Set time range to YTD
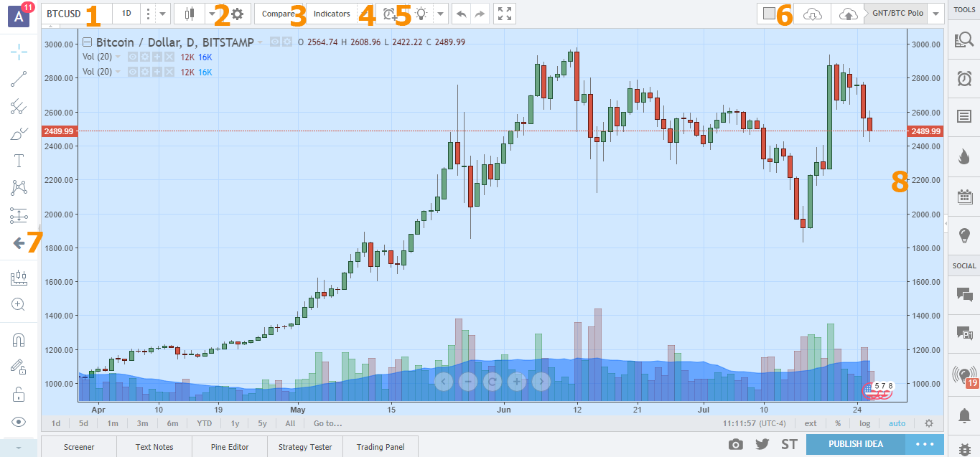The height and width of the screenshot is (457, 980). coord(204,423)
